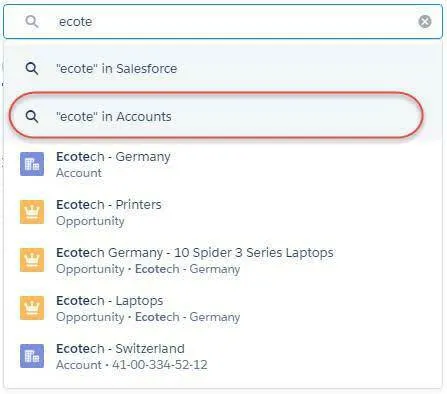Open the Ecotech - Printers opportunity
The width and height of the screenshot is (447, 394).
223,212
